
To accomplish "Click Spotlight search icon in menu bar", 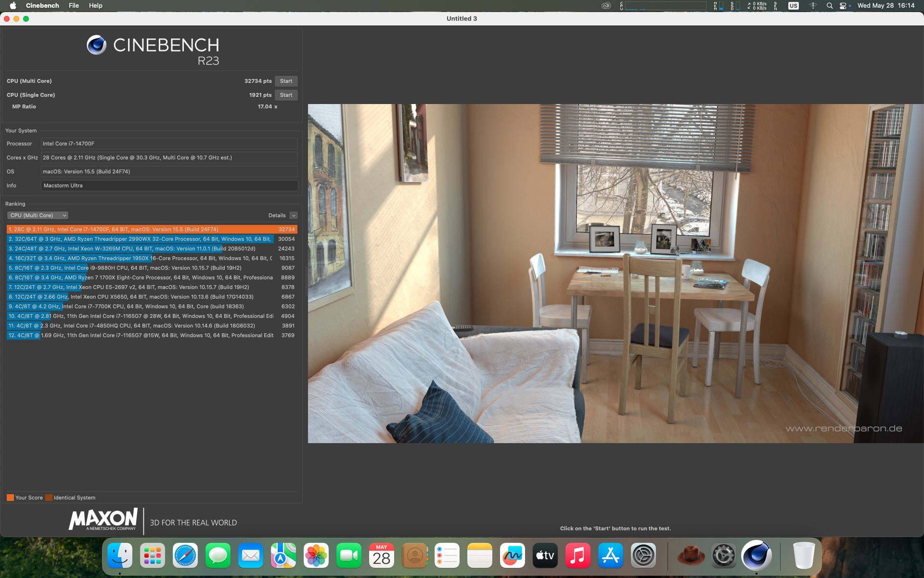I will [830, 6].
